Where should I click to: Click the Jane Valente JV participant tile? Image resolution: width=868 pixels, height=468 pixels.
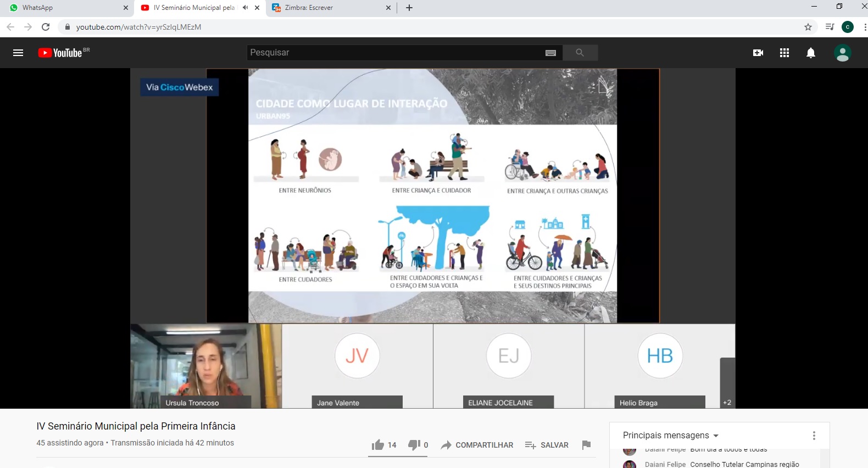(358, 366)
